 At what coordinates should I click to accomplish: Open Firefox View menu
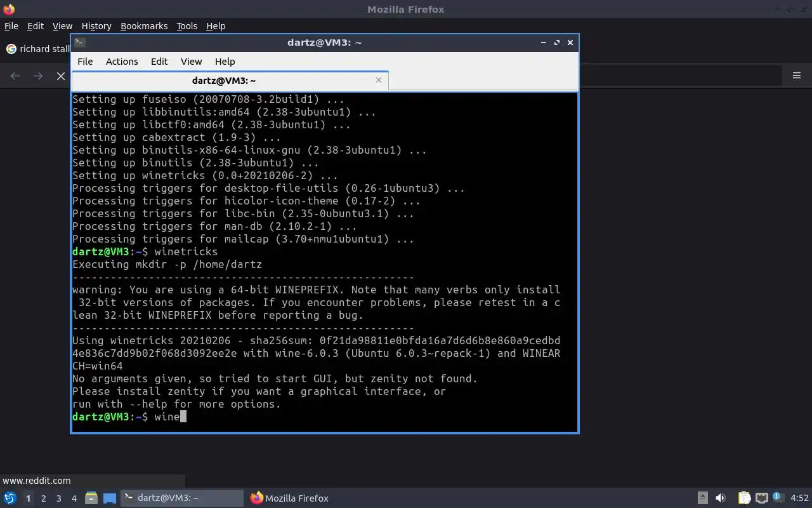pyautogui.click(x=62, y=26)
